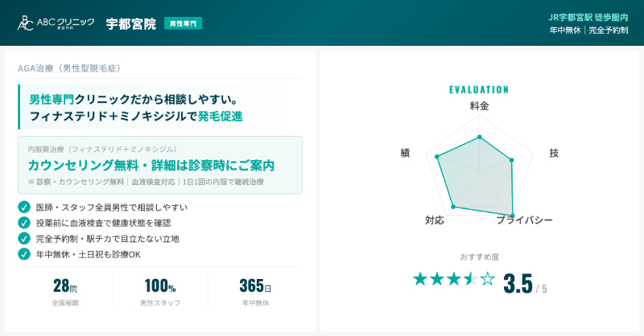Click the 365日 年中無休 statistic

[255, 292]
